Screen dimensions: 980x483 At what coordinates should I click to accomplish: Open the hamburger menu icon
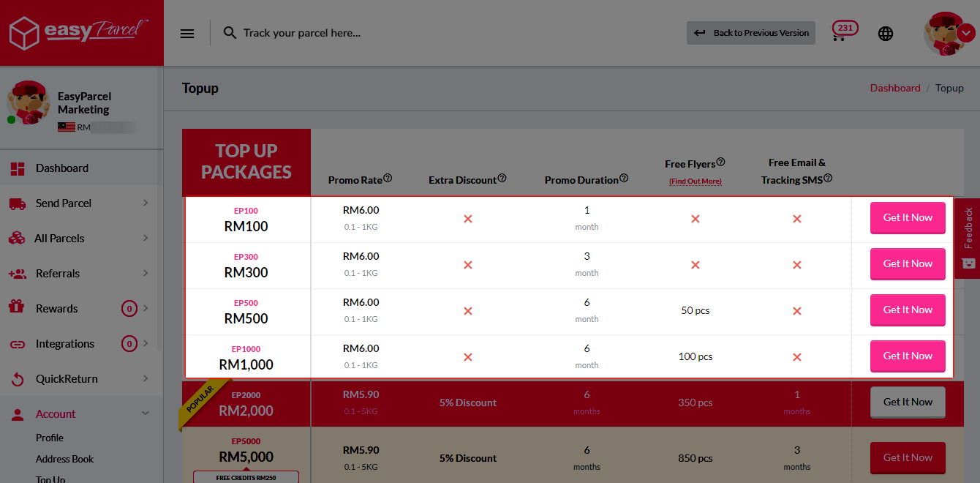point(187,33)
